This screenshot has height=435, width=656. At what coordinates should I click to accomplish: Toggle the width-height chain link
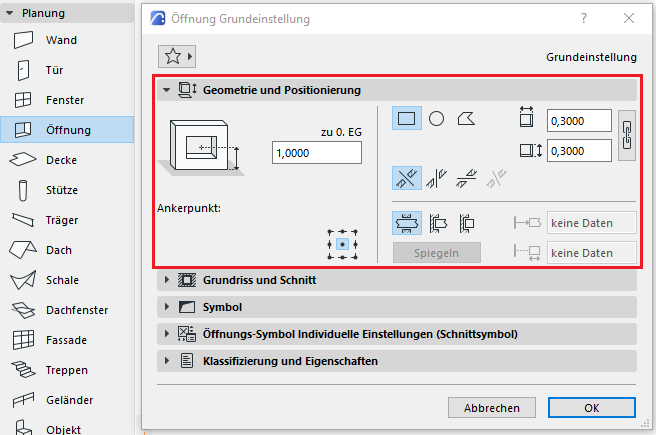click(x=628, y=135)
